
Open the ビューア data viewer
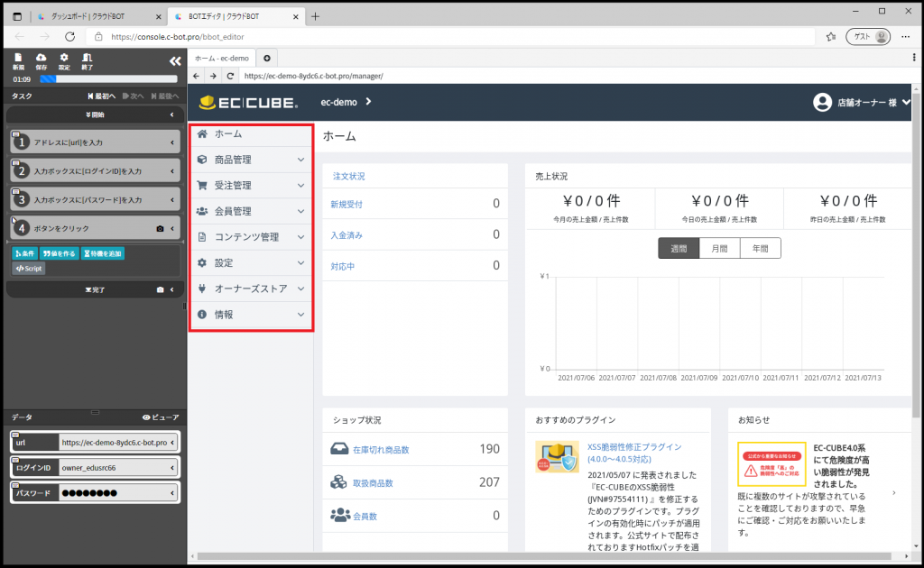(x=161, y=417)
